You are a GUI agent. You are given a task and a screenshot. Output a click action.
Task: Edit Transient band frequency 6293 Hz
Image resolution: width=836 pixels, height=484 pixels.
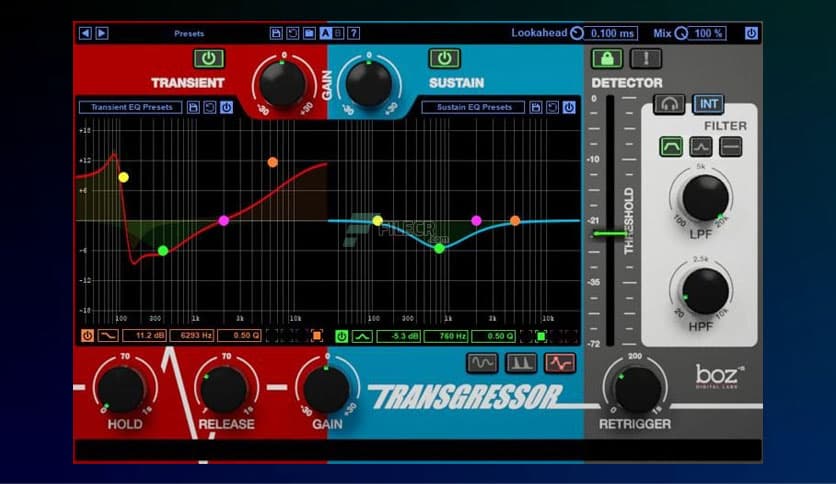(192, 336)
